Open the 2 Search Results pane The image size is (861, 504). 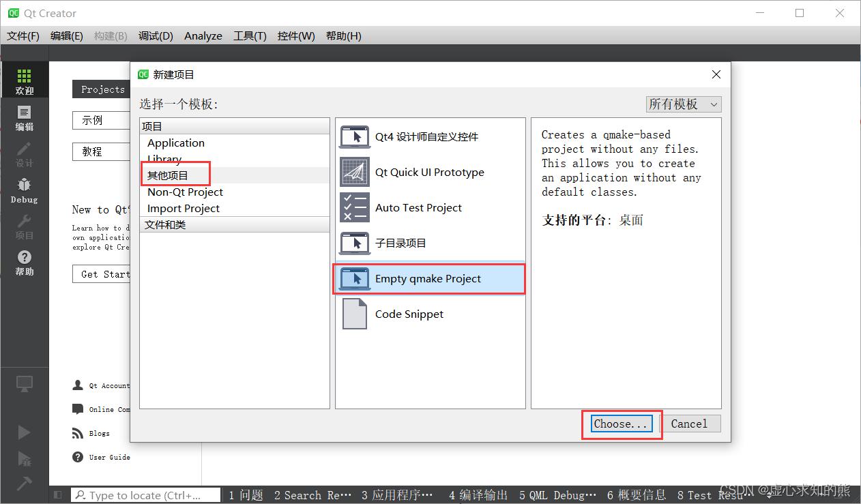click(312, 495)
